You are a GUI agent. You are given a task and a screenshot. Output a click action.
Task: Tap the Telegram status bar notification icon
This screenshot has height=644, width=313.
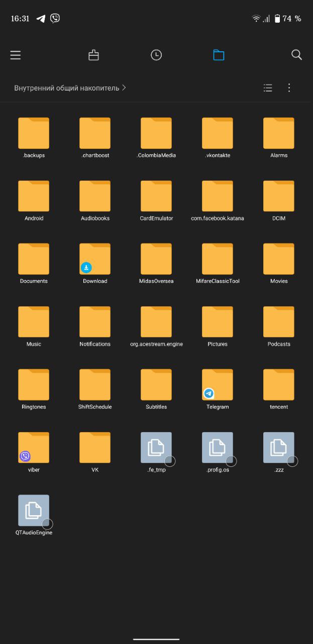tap(41, 19)
